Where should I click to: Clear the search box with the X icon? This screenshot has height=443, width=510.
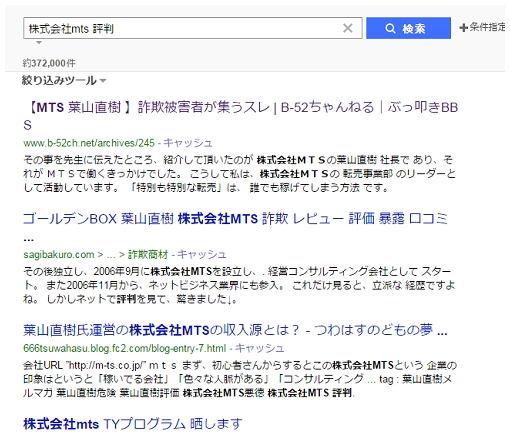pos(348,28)
